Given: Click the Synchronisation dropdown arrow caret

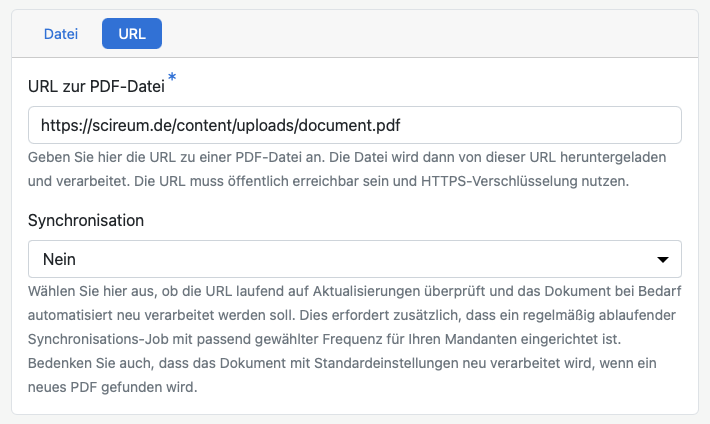Looking at the screenshot, I should click(662, 260).
